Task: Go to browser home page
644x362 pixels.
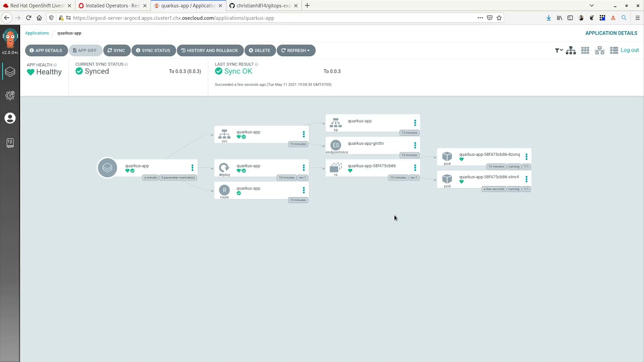Action: pos(39,18)
